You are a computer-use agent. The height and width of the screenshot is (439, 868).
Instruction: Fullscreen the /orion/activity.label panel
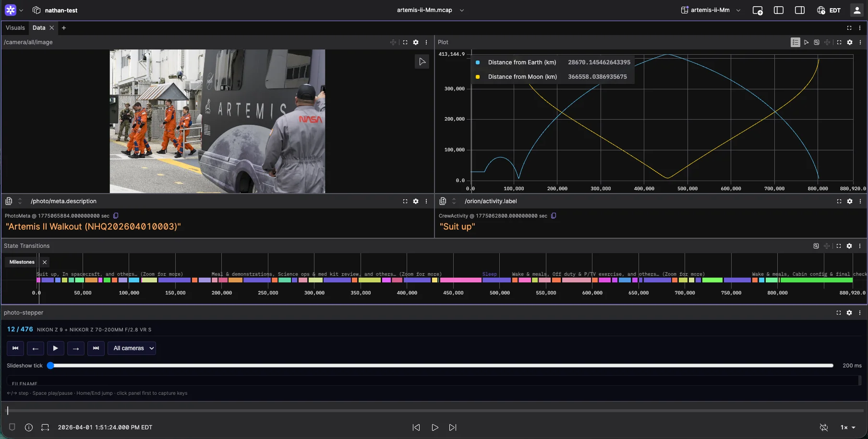pyautogui.click(x=839, y=201)
